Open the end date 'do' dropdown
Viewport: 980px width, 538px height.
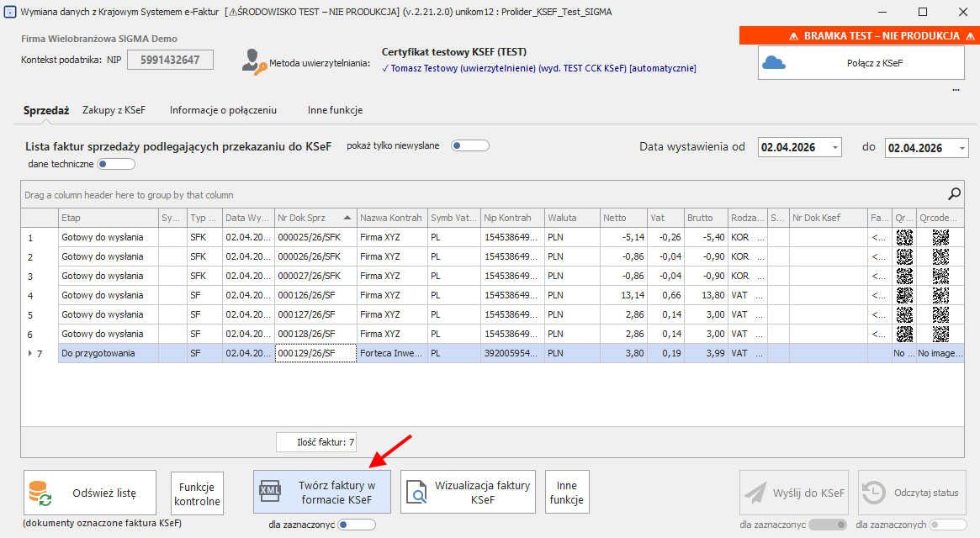click(961, 148)
